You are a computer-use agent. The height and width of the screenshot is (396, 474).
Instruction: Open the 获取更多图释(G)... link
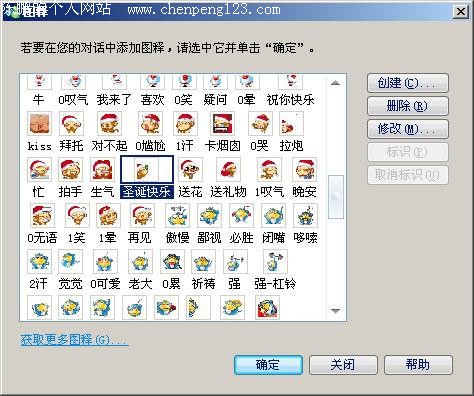(x=74, y=340)
